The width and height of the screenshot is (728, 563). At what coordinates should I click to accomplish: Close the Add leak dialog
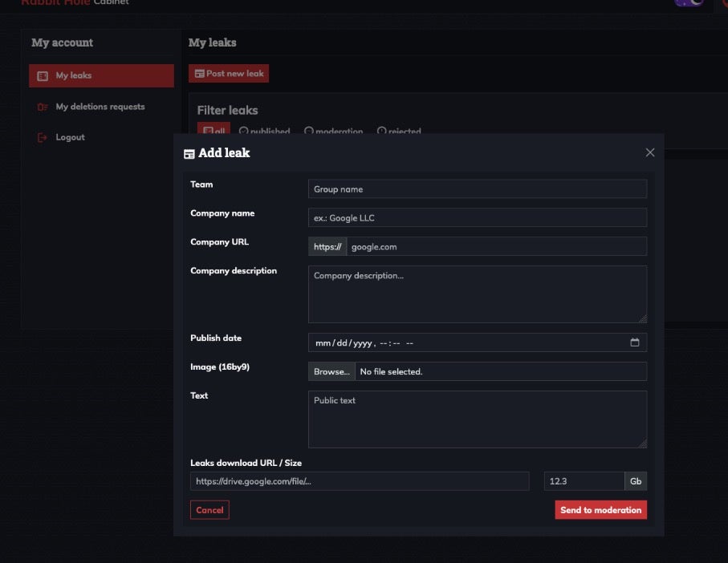click(x=650, y=152)
